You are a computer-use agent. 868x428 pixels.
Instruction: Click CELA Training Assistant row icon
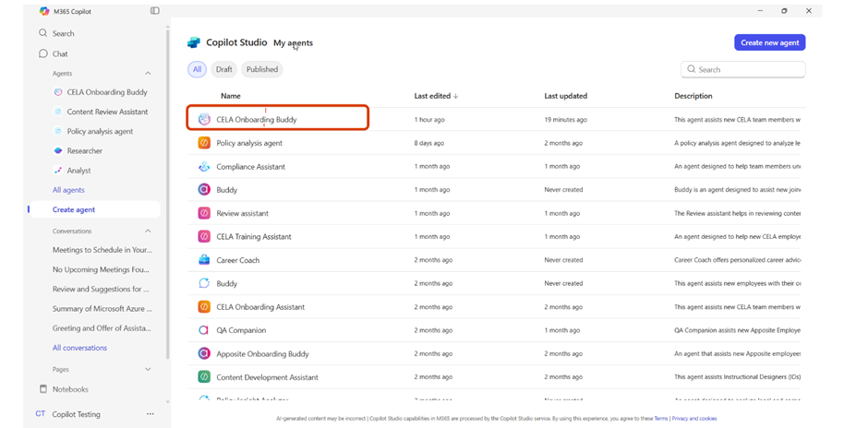click(x=204, y=237)
